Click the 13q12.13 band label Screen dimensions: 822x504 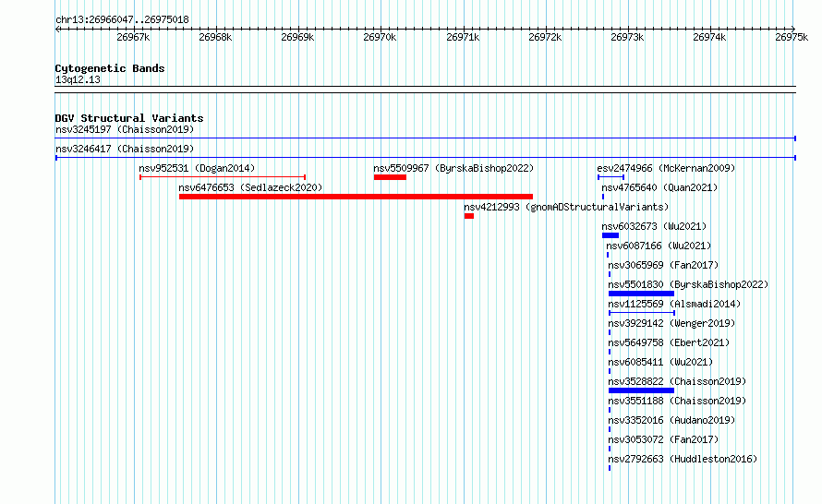click(78, 79)
